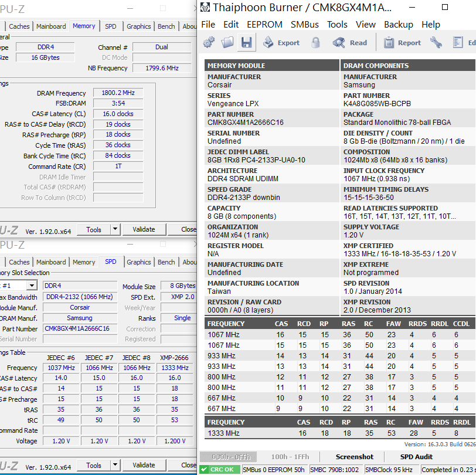This screenshot has height=475, width=476.
Task: Minimize the Thaiphoon Burner window
Action: tap(412, 7)
